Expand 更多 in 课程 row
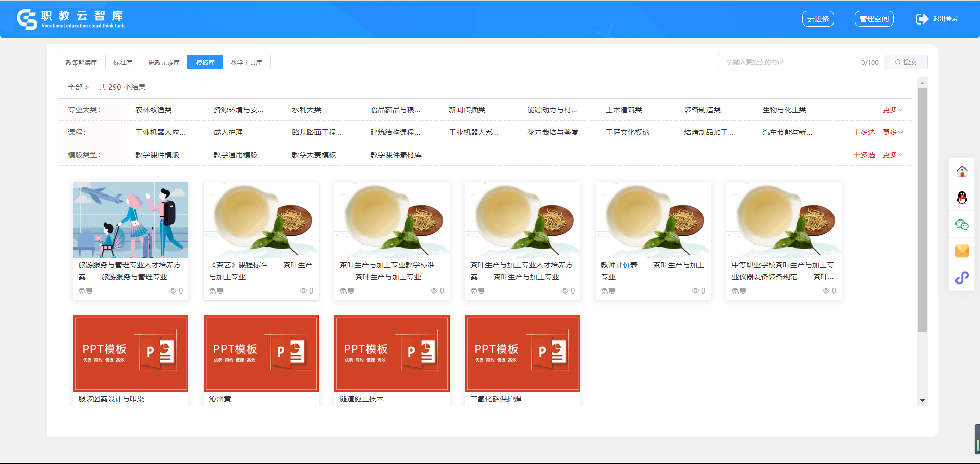Viewport: 980px width, 464px height. [x=892, y=132]
